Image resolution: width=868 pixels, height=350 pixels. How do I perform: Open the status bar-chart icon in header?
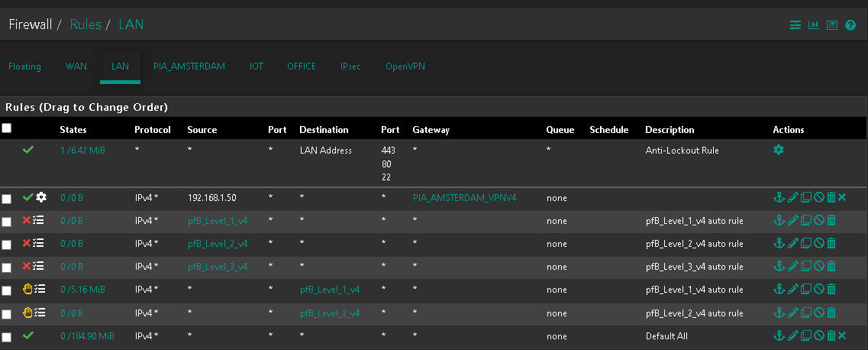[813, 25]
